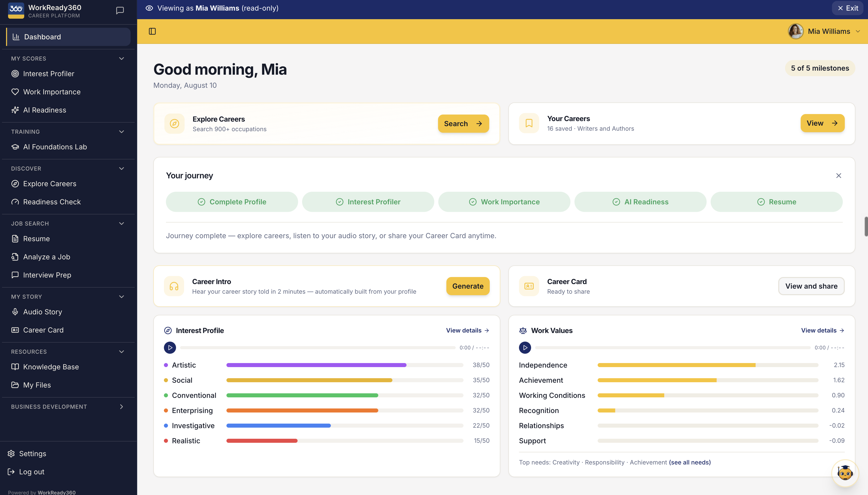Click the Search careers button
Image resolution: width=868 pixels, height=495 pixels.
point(464,124)
